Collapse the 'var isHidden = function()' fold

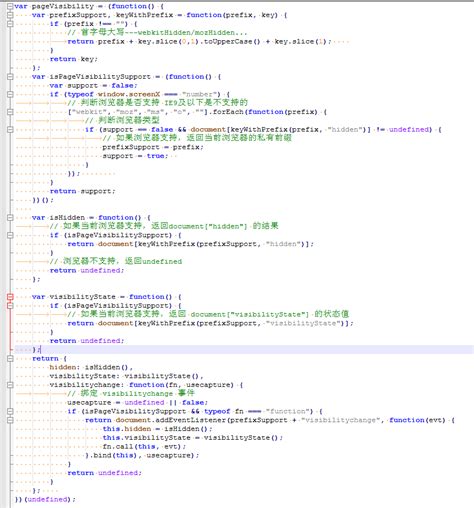coord(10,217)
